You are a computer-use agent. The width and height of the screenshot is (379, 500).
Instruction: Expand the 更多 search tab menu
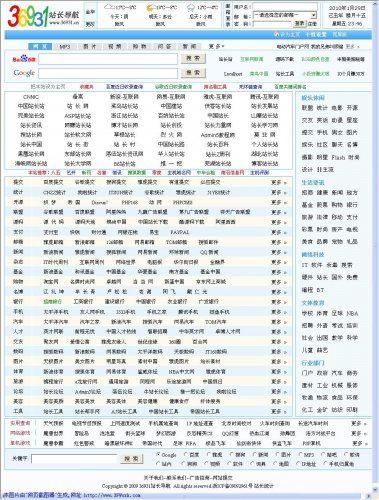(x=216, y=46)
